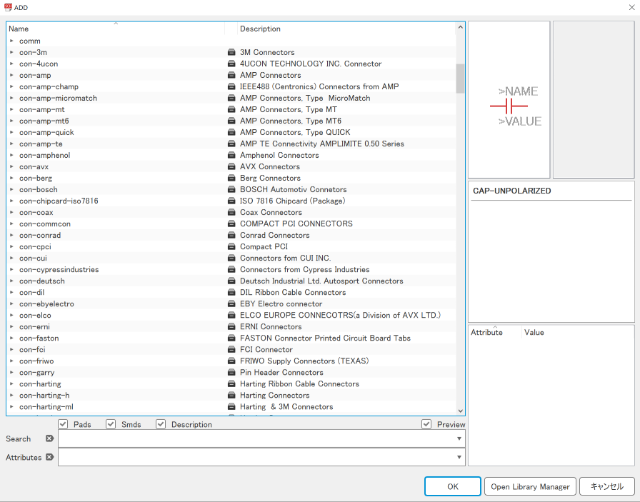Image resolution: width=640 pixels, height=502 pixels.
Task: Click the 'AMP TE Connectivity AMPLIMITE 0.50 Series' description
Action: (322, 144)
